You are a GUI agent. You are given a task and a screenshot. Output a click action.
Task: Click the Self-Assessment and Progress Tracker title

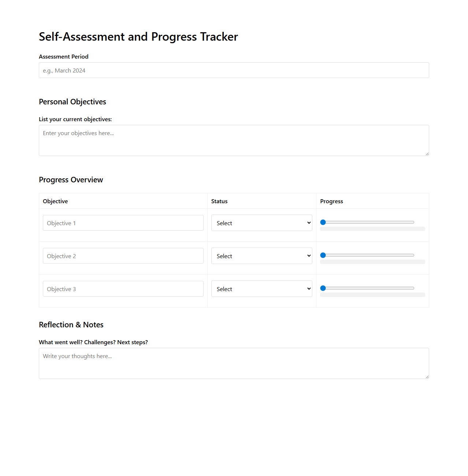tap(138, 37)
